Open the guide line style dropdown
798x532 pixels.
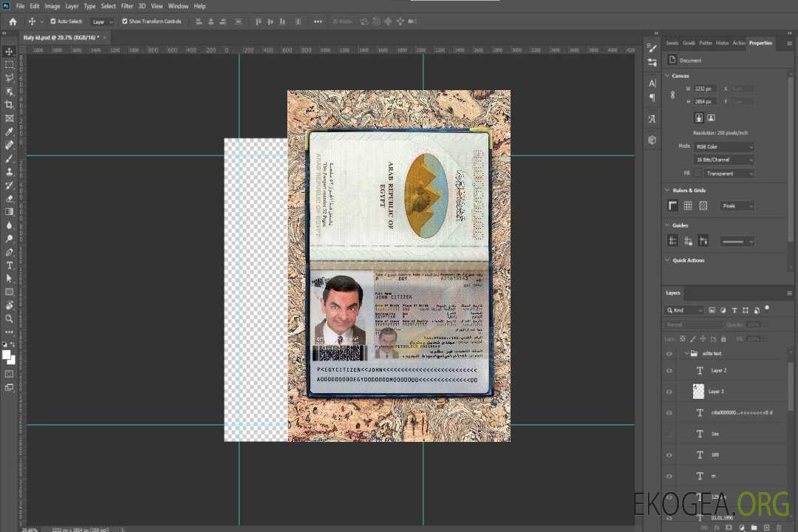click(x=737, y=242)
